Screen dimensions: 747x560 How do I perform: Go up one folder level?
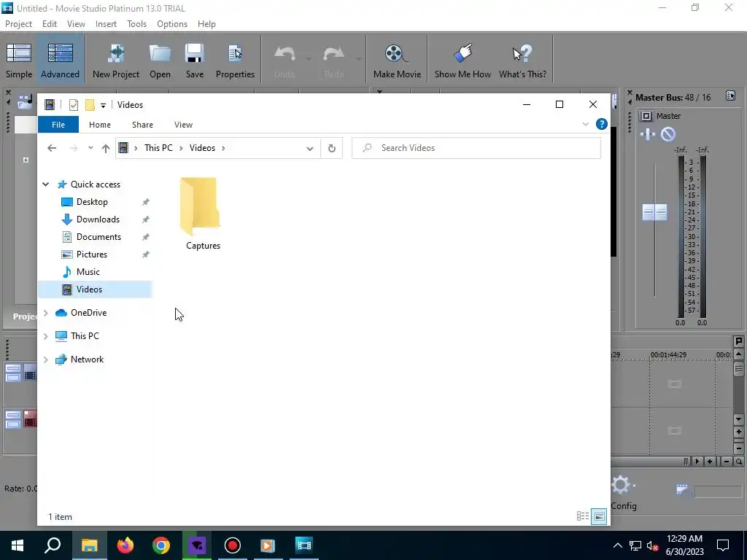[106, 148]
